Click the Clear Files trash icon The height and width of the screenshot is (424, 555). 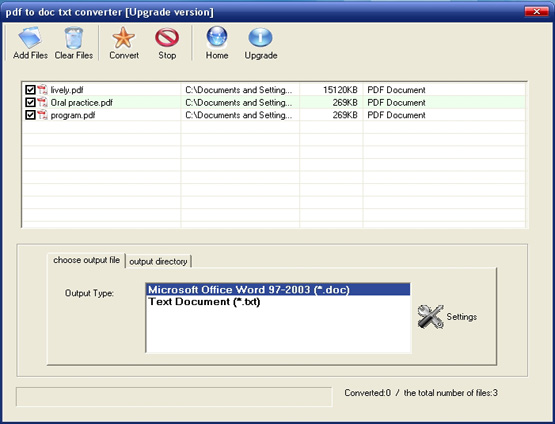click(74, 38)
